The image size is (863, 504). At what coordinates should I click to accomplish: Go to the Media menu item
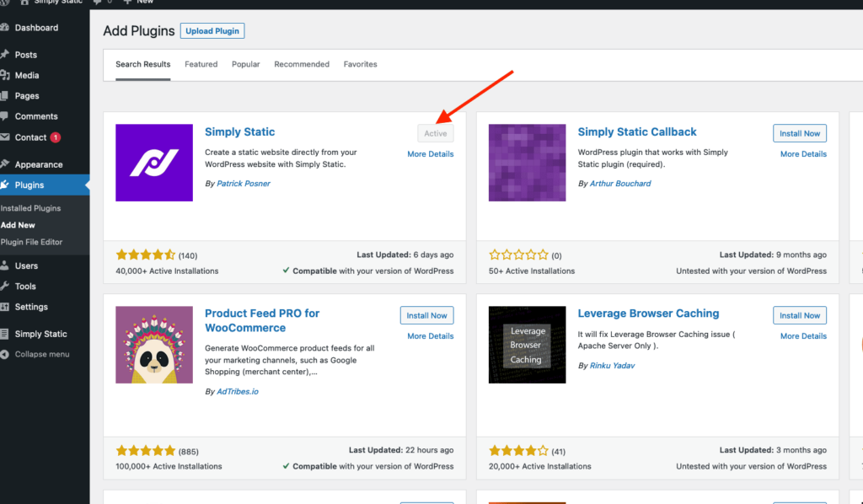[27, 75]
